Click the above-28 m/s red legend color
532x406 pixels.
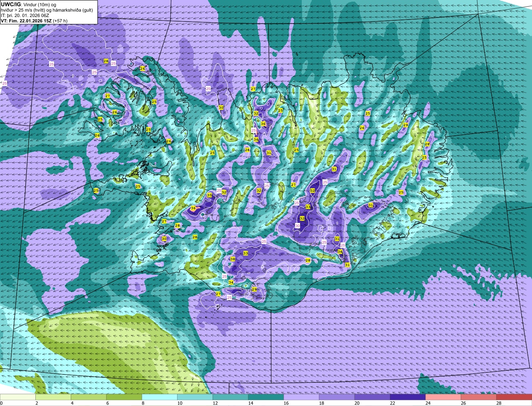click(x=514, y=397)
